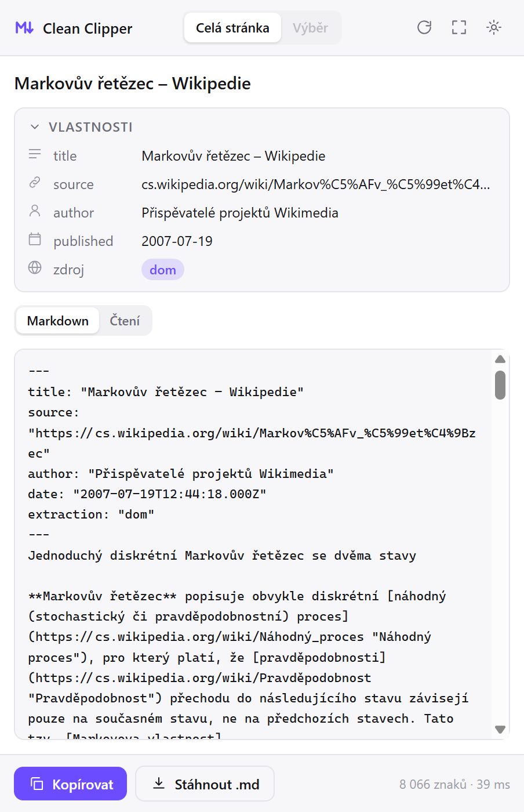Click the markdown line starting 'date: "2007-07-19T12:44'

(147, 494)
